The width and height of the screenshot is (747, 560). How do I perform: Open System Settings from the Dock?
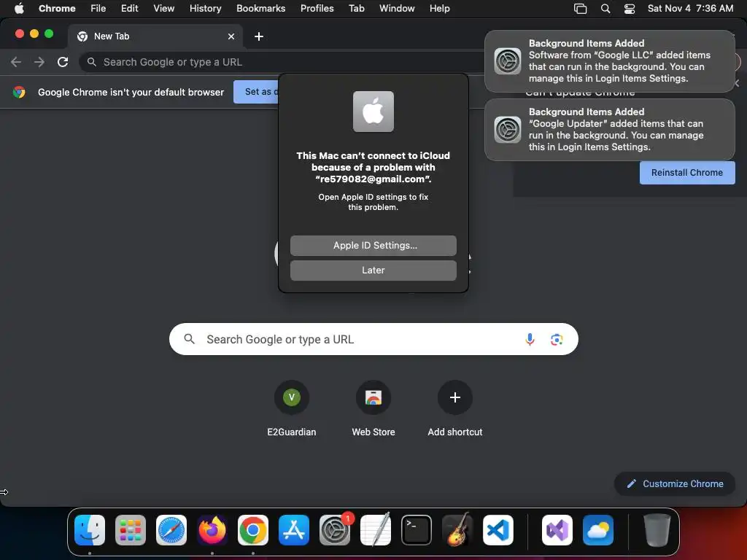(x=334, y=530)
